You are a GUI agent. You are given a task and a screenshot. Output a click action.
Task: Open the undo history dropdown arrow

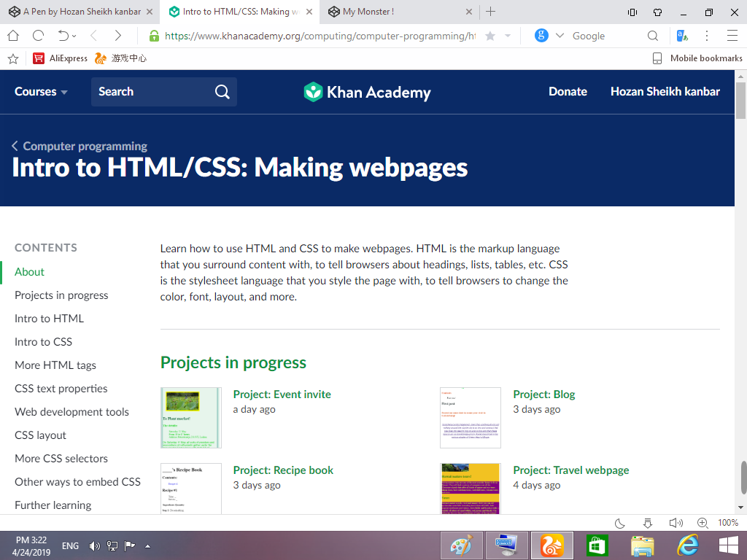click(74, 36)
